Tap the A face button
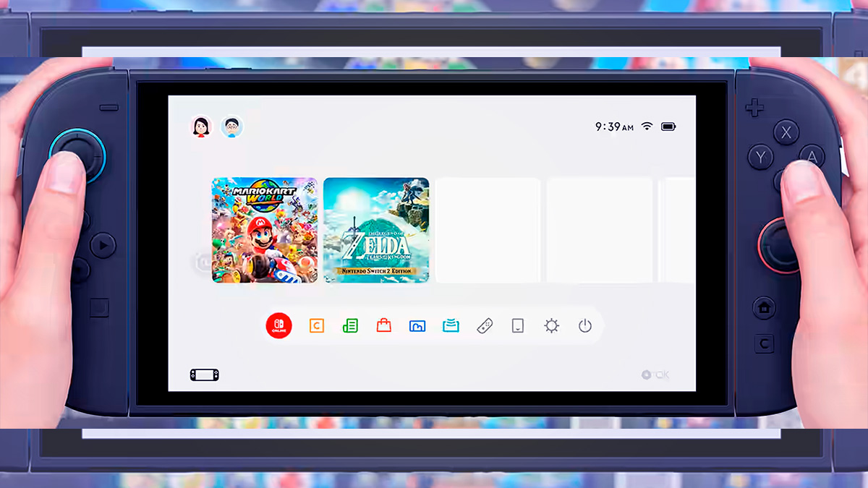 [x=812, y=156]
